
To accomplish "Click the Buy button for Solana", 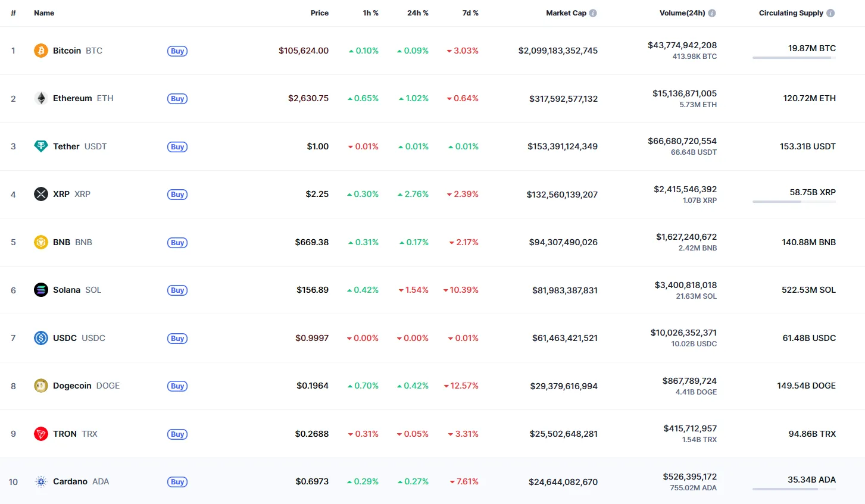I will 177,290.
